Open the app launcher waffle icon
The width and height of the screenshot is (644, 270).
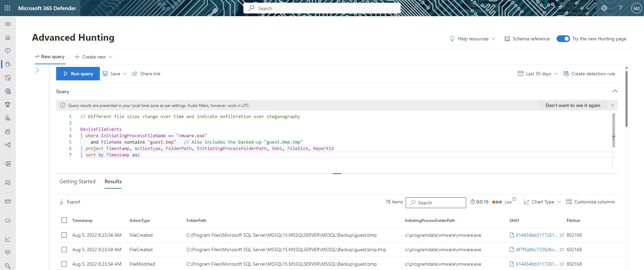7,8
